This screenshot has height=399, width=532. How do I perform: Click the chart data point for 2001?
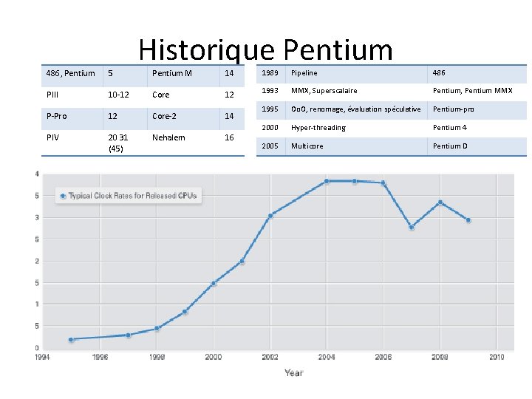coord(242,262)
